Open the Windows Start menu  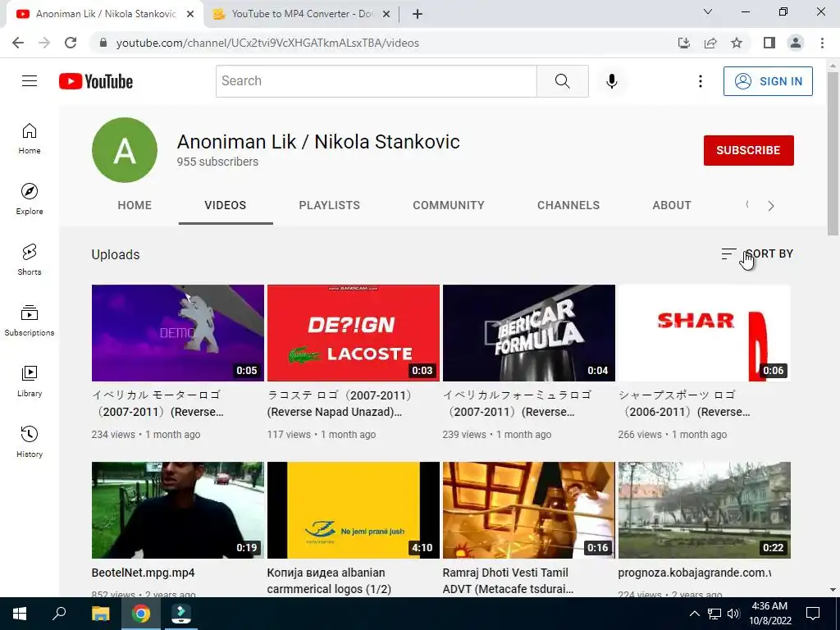click(x=20, y=614)
